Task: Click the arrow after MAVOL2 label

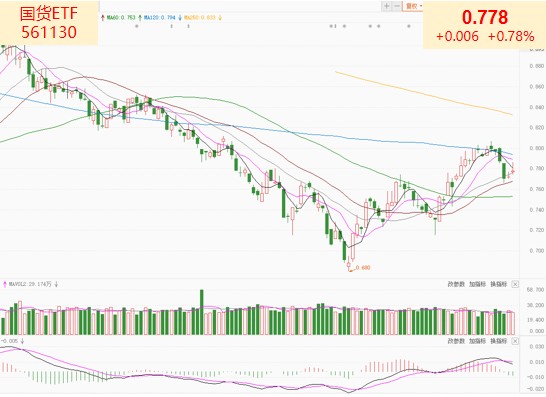Action: [x=56, y=284]
